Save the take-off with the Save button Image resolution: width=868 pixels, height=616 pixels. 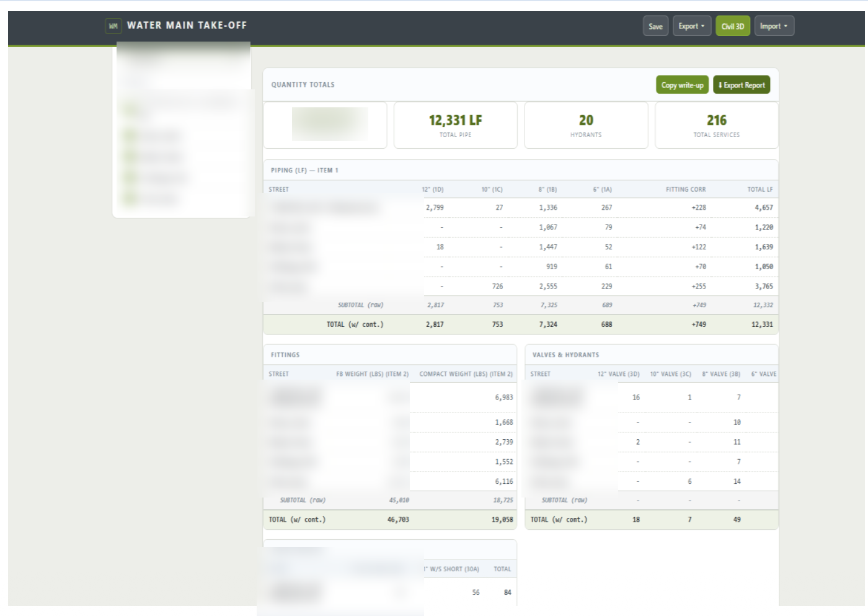655,26
